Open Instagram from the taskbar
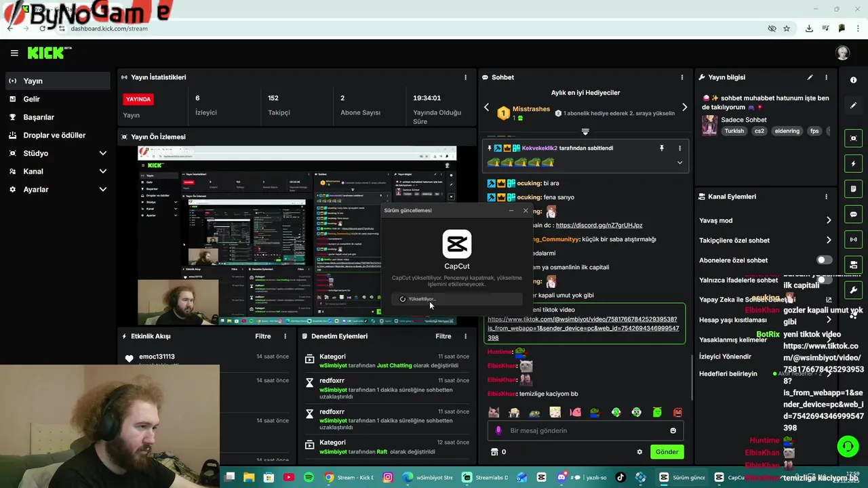This screenshot has height=488, width=868. [x=388, y=477]
